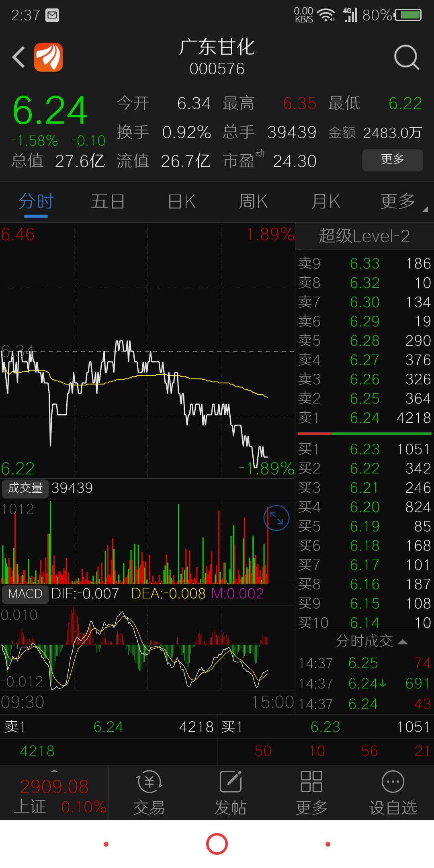Toggle the MACD indicator label
This screenshot has width=434, height=868.
tap(25, 594)
